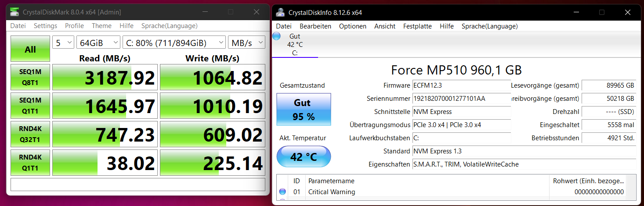Click the empty comment field below benchmark results
This screenshot has height=206, width=644.
click(x=138, y=185)
